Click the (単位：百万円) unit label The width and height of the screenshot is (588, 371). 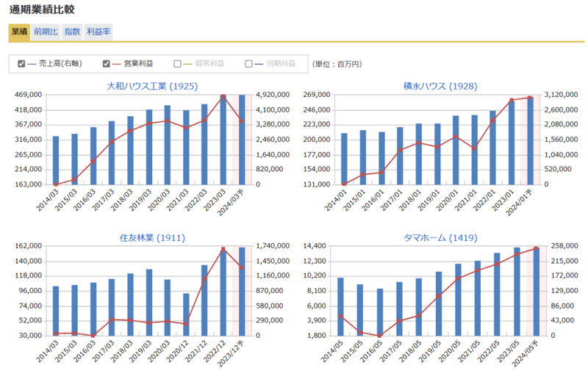(x=337, y=64)
